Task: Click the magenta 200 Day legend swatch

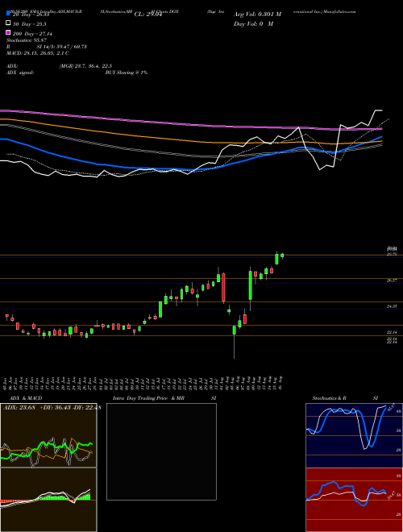Action: pos(8,32)
